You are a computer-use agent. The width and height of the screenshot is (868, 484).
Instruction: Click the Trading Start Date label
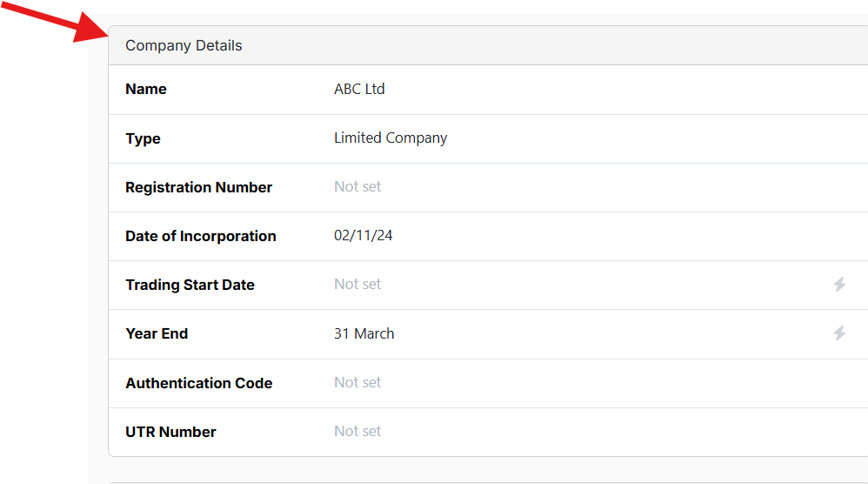pos(190,285)
